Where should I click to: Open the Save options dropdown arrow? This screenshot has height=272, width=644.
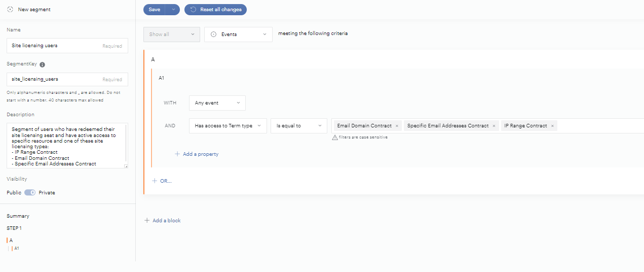(173, 10)
